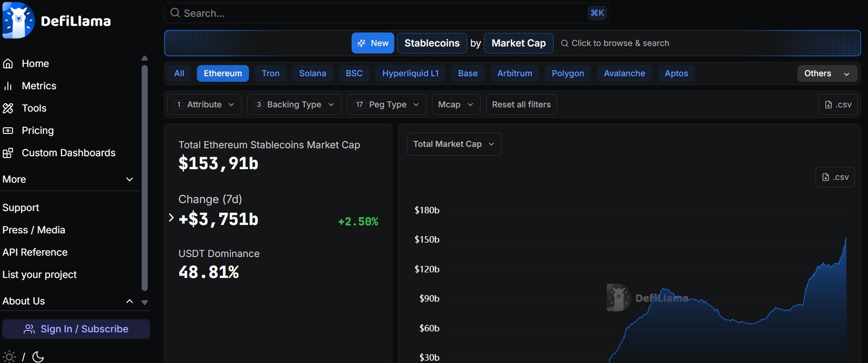Download filters row .csv file
This screenshot has width=868, height=363.
pyautogui.click(x=838, y=105)
